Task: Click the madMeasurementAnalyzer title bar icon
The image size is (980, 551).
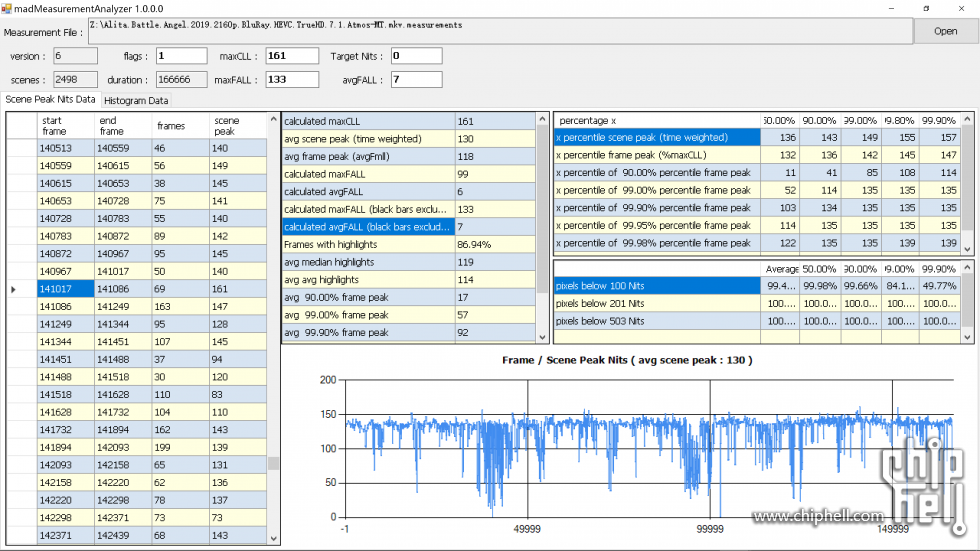Action: point(7,8)
